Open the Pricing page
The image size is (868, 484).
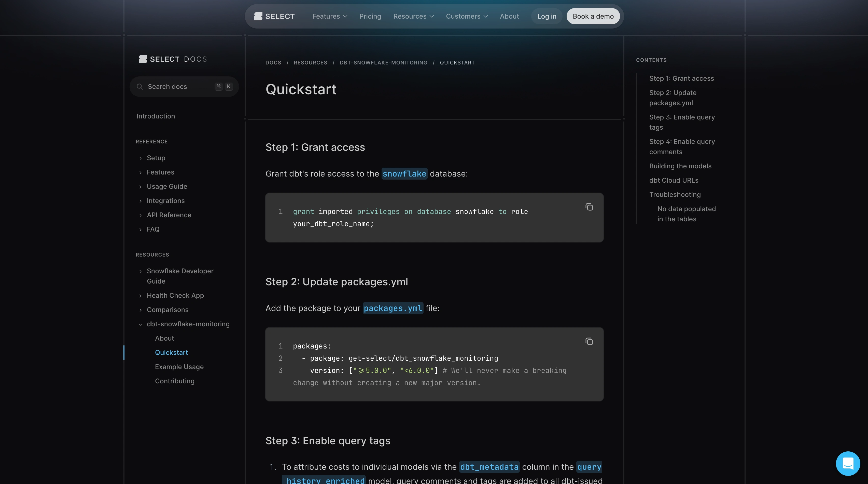click(370, 16)
